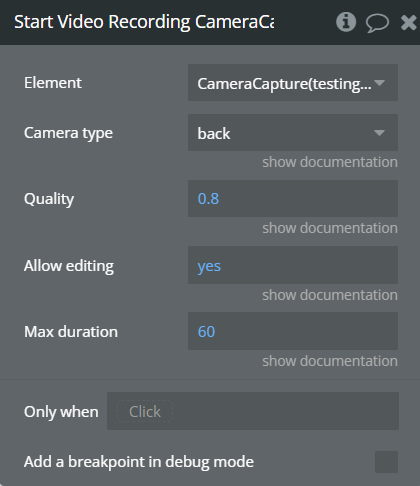Show documentation under Quality field

(330, 228)
